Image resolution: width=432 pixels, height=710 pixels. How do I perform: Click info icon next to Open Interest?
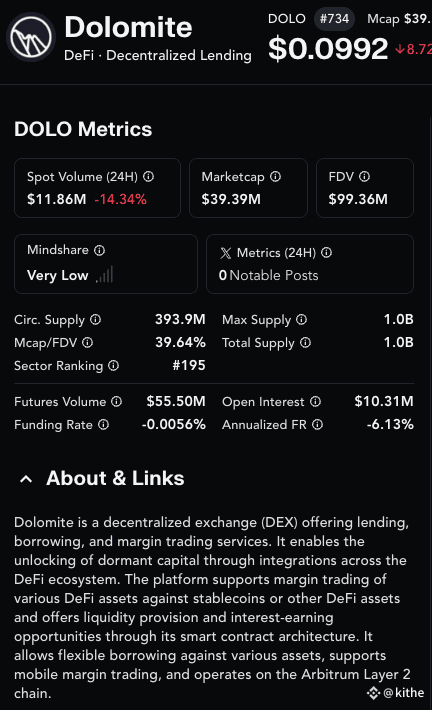(x=316, y=402)
